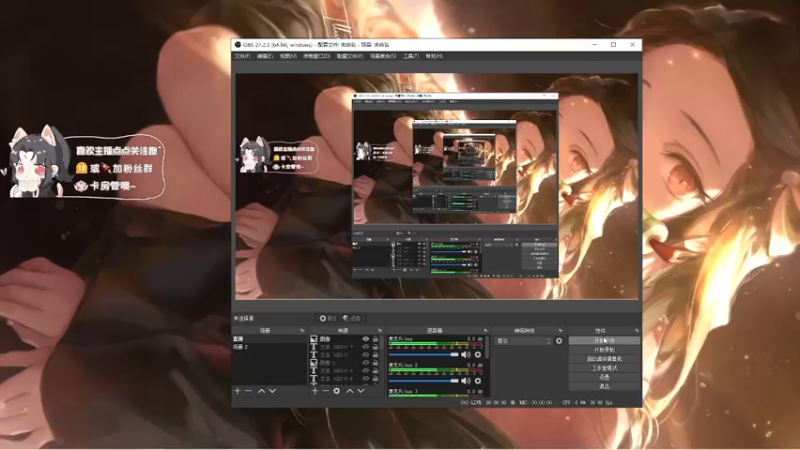This screenshot has height=450, width=800.
Task: Open source properties gear in Sources toolbar
Action: tap(337, 391)
